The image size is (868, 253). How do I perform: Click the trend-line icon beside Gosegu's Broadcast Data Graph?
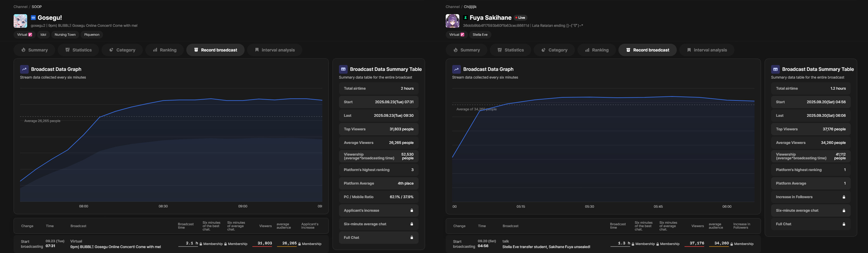[x=24, y=69]
